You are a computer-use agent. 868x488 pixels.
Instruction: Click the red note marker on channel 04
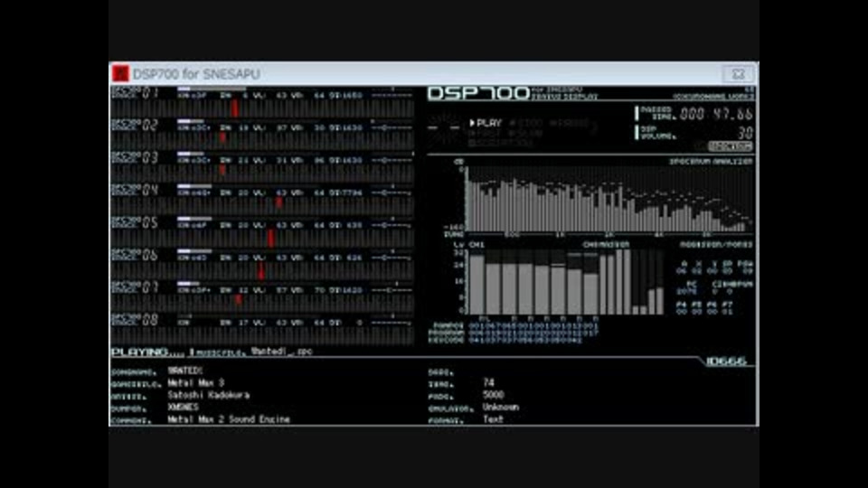click(279, 202)
